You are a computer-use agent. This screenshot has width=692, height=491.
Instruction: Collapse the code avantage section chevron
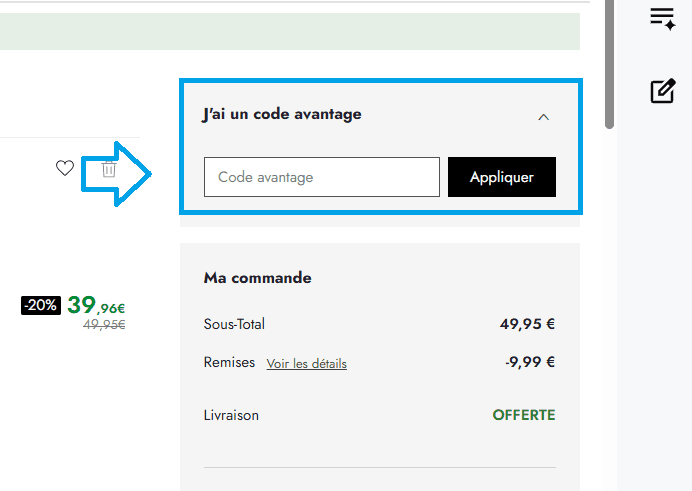[543, 117]
